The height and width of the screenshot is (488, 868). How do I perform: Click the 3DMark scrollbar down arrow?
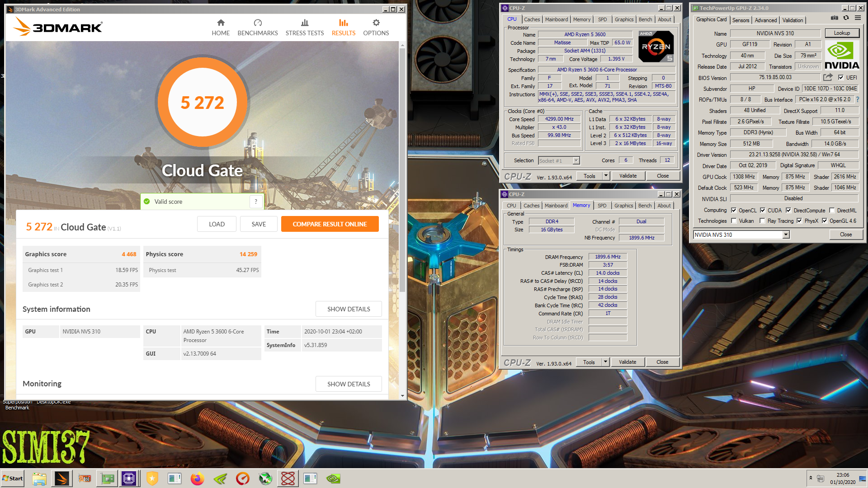point(402,396)
